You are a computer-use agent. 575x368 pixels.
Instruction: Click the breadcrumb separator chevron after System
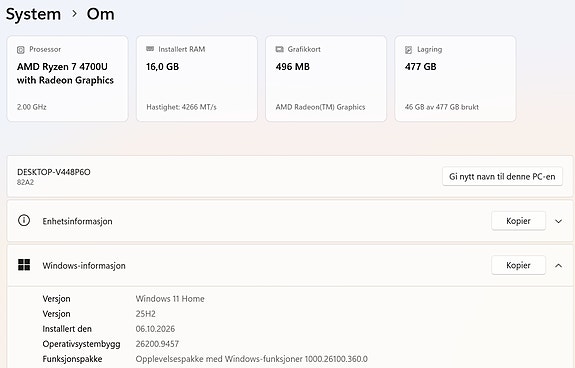pos(74,14)
